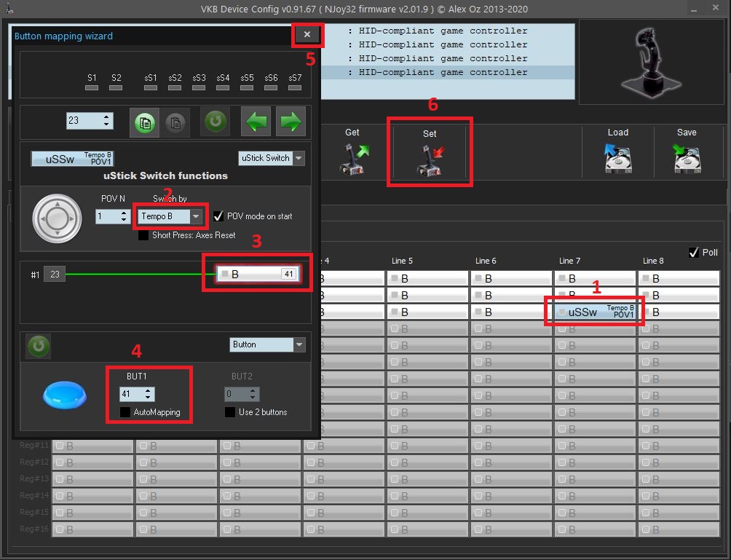Click the blue button image in wizard
731x560 pixels.
pos(64,394)
